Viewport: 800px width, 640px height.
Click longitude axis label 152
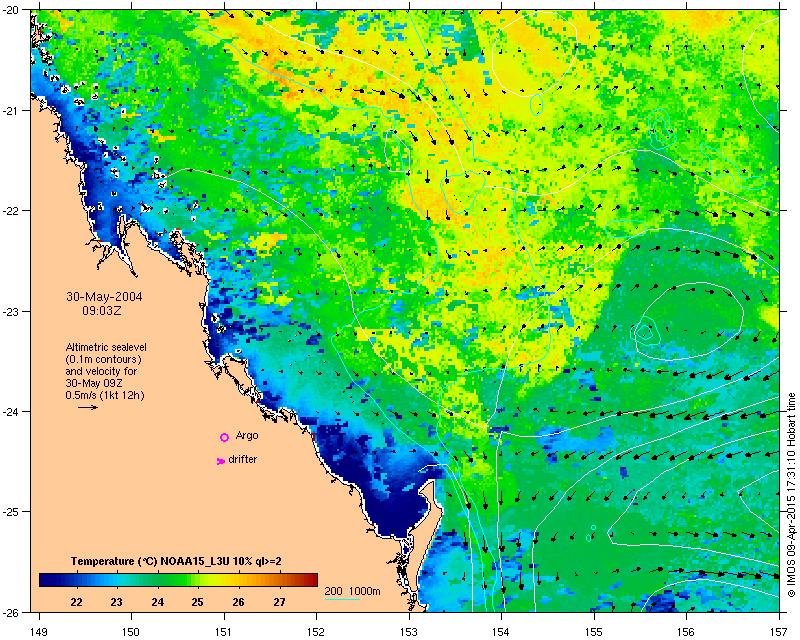(317, 632)
